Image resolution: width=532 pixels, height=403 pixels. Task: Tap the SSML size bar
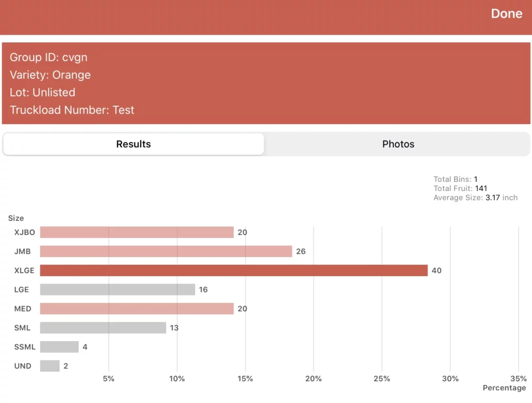point(59,347)
